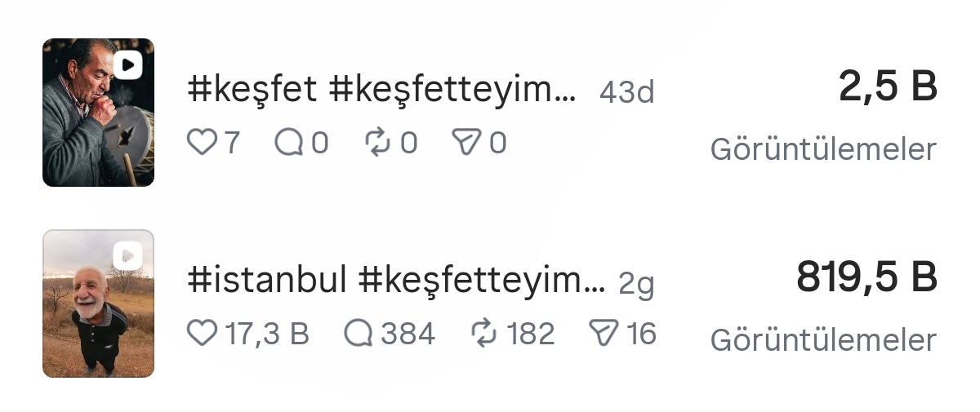The height and width of the screenshot is (412, 980).
Task: Play video badge on smiling man thumbnail
Action: [x=128, y=255]
